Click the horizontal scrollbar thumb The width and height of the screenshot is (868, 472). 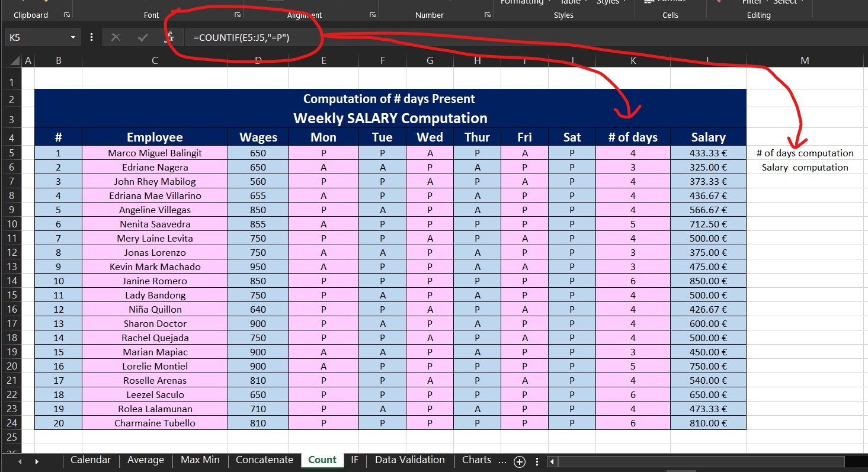(x=701, y=461)
